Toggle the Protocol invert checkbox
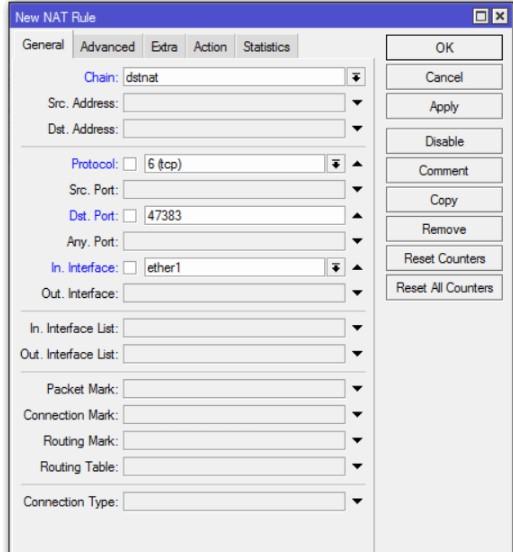Viewport: 513px width, 552px height. 130,164
